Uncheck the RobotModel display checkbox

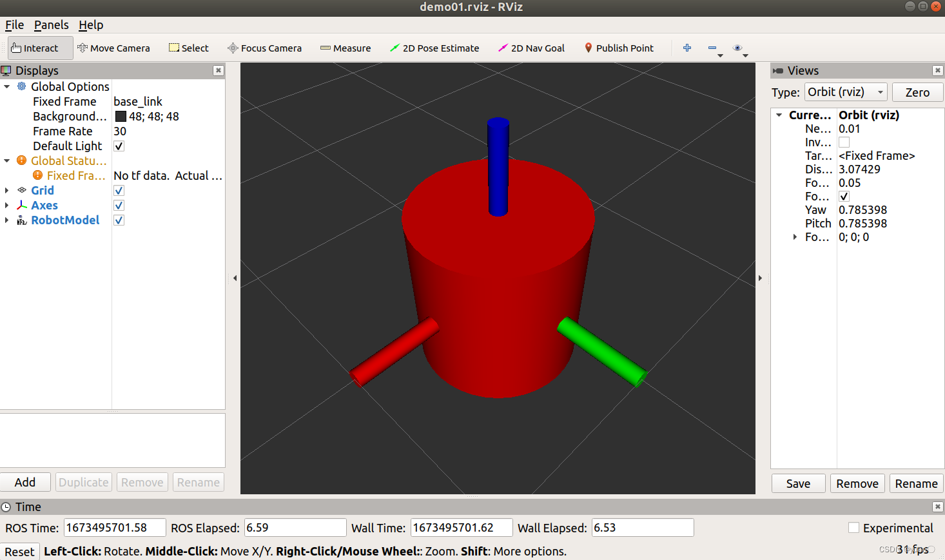(119, 220)
